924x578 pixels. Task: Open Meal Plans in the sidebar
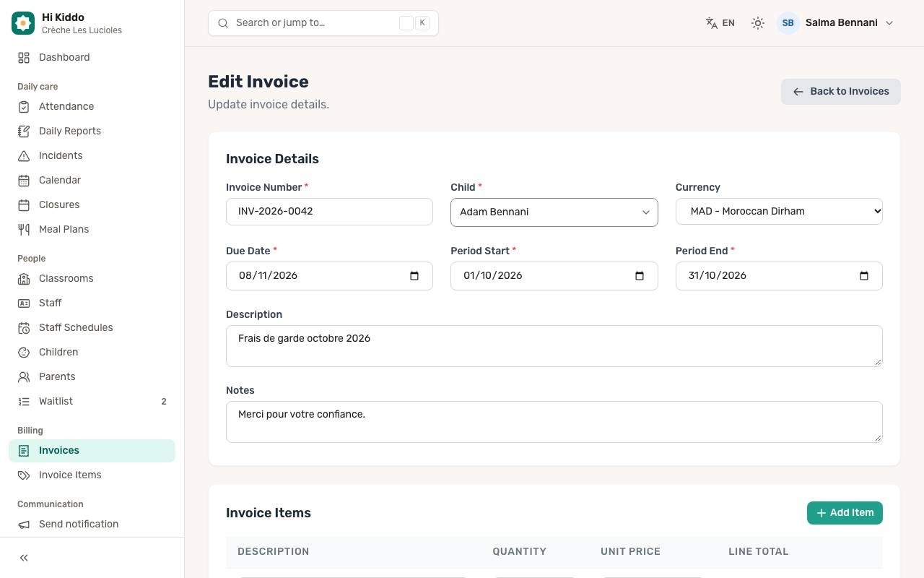coord(92,229)
